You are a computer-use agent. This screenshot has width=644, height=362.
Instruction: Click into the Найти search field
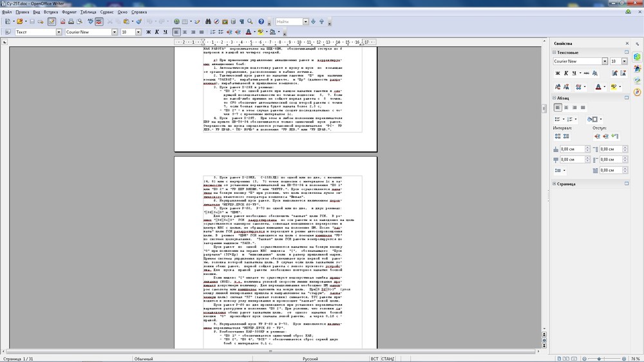(289, 21)
